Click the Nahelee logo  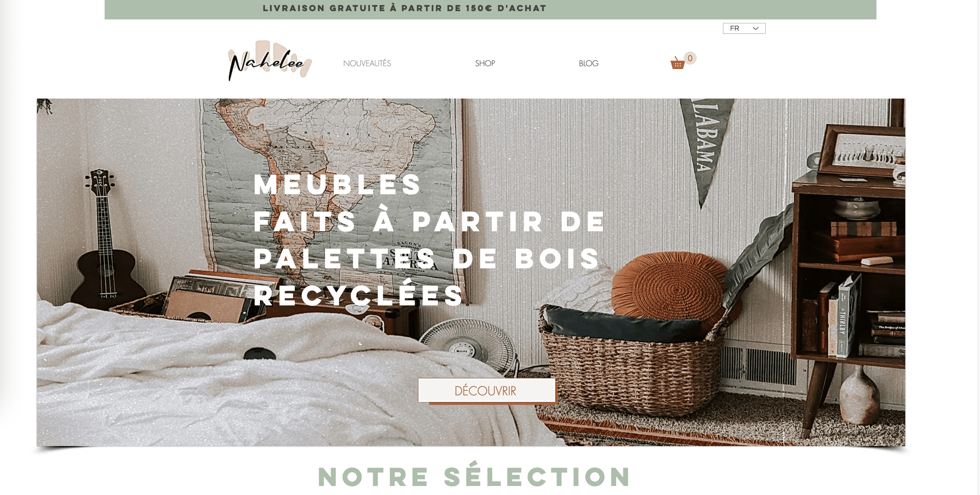[x=270, y=61]
